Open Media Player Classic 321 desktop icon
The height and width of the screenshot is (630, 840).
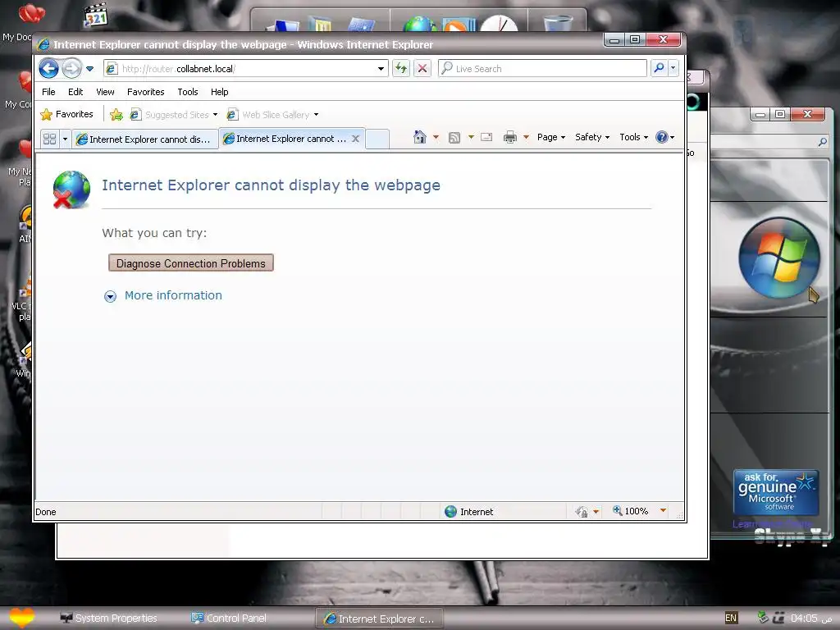point(97,16)
